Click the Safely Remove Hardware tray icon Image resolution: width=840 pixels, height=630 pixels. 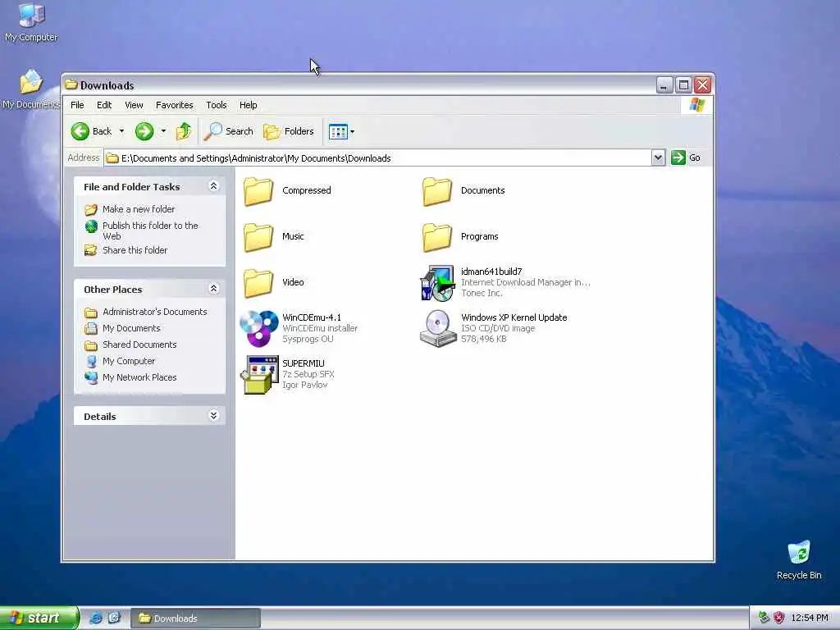pos(764,619)
